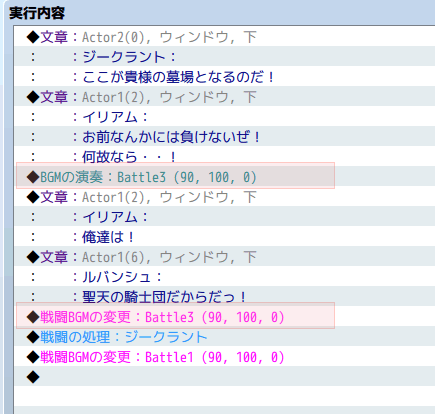Click the diamond marker beside 戦闘BGMの変更 Battle3
This screenshot has width=435, height=414.
click(x=33, y=317)
